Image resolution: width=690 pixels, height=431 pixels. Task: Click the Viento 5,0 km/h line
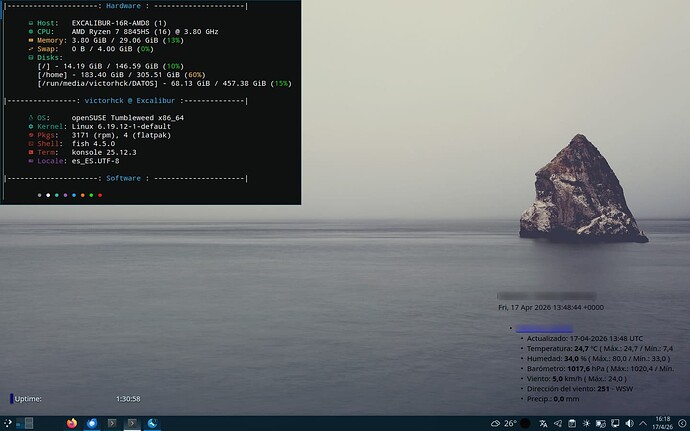(x=576, y=379)
